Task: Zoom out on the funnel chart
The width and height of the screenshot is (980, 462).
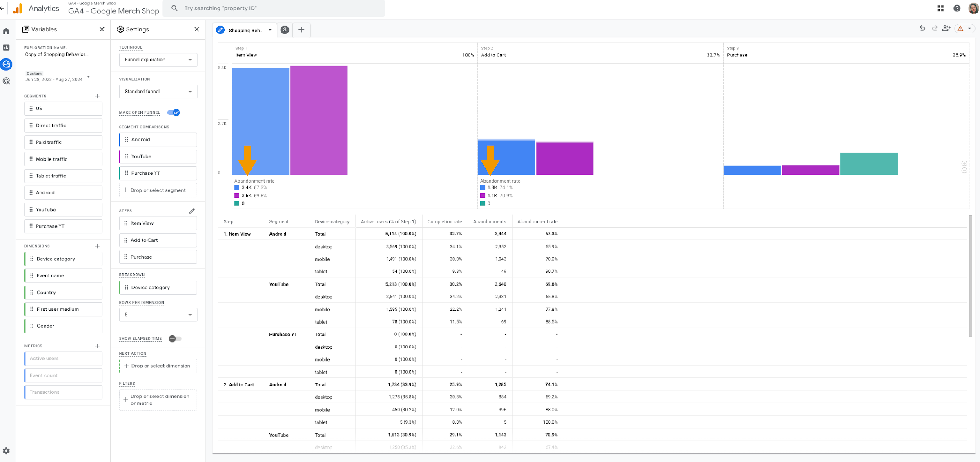Action: pos(964,170)
